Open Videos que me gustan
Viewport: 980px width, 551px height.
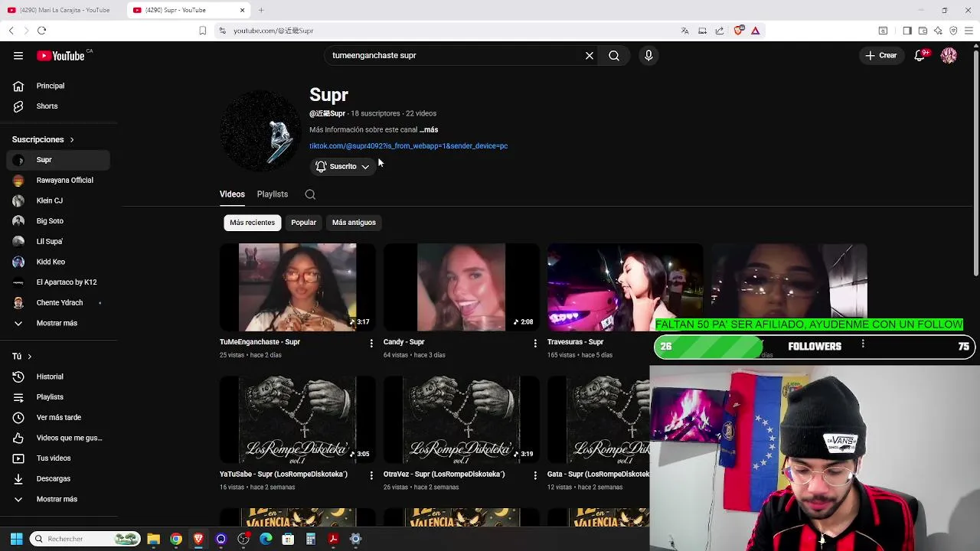(x=58, y=438)
